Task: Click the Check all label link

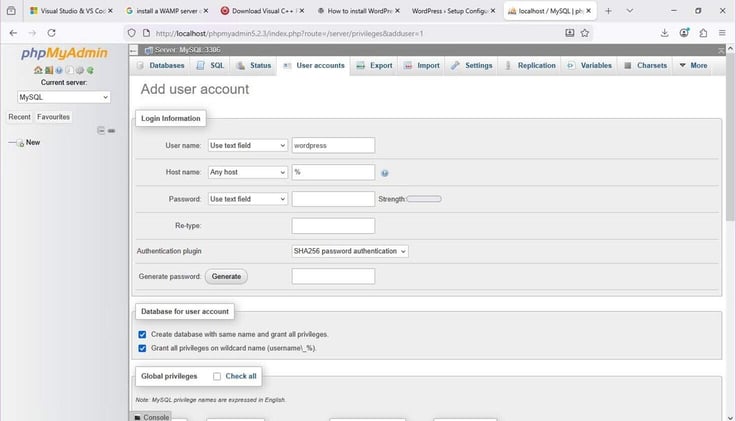Action: (241, 376)
